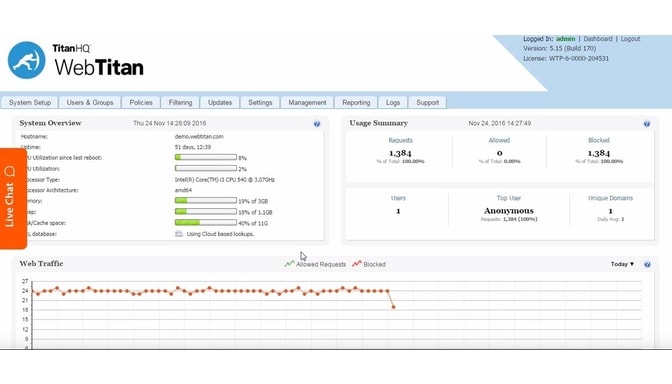Click the Logout link
672x384 pixels.
[x=630, y=39]
